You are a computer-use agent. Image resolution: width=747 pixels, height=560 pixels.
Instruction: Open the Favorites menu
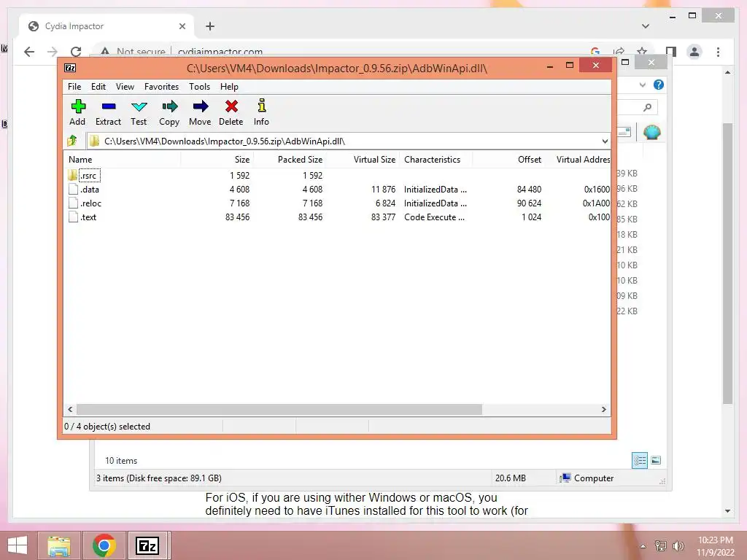click(161, 87)
